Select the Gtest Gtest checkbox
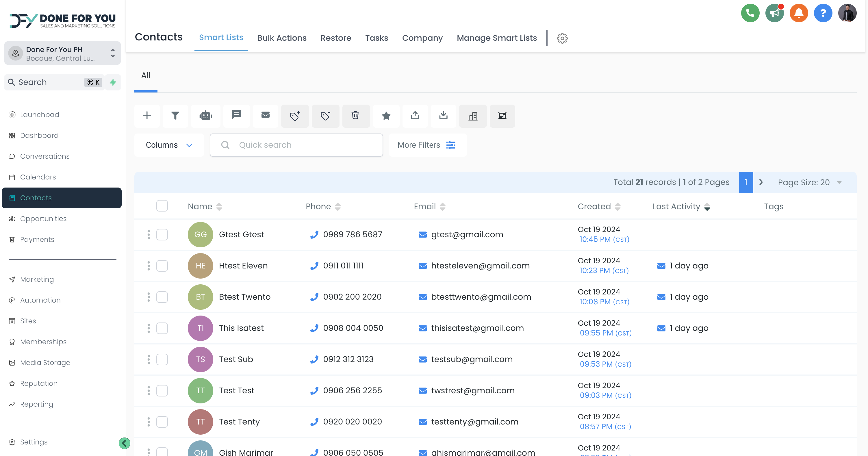Image resolution: width=868 pixels, height=456 pixels. click(162, 235)
